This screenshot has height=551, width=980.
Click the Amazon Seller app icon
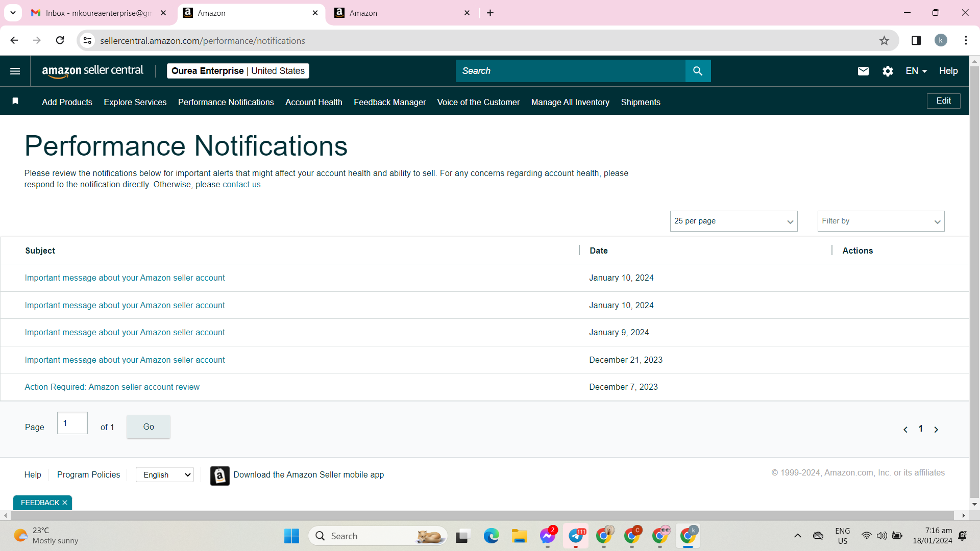click(220, 475)
